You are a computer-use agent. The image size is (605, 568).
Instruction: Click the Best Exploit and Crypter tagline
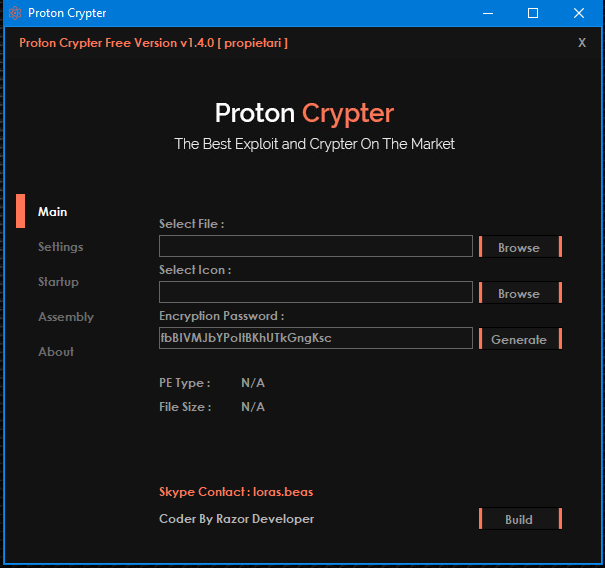click(x=314, y=144)
